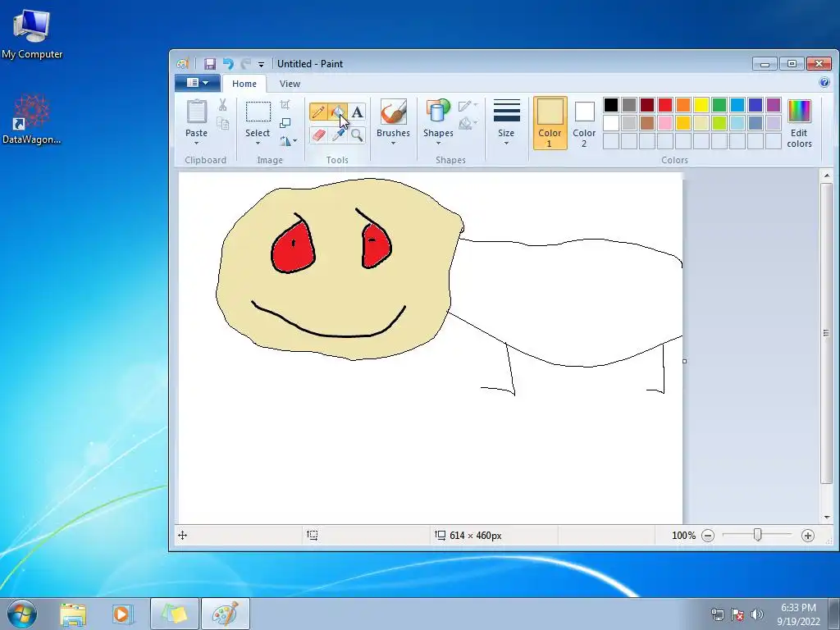Viewport: 840px width, 630px height.
Task: Select the Eraser tool
Action: pyautogui.click(x=318, y=135)
